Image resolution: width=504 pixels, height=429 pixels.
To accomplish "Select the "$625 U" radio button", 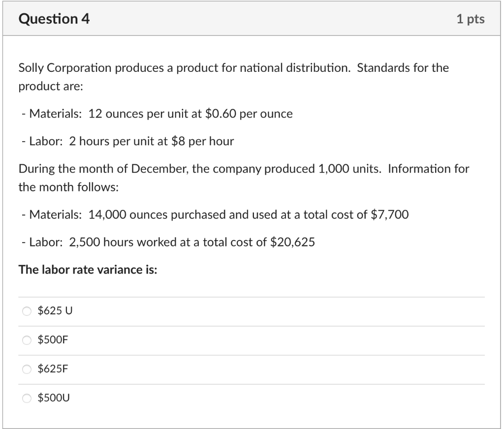I will click(27, 311).
